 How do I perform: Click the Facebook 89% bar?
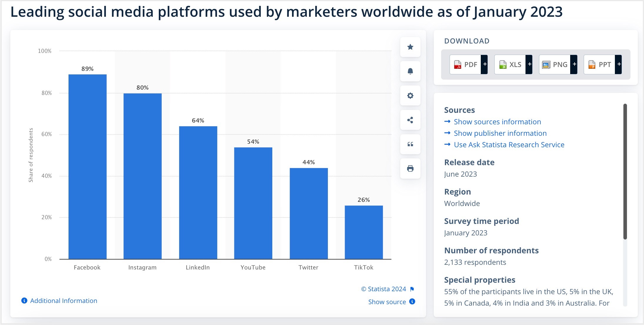[88, 167]
